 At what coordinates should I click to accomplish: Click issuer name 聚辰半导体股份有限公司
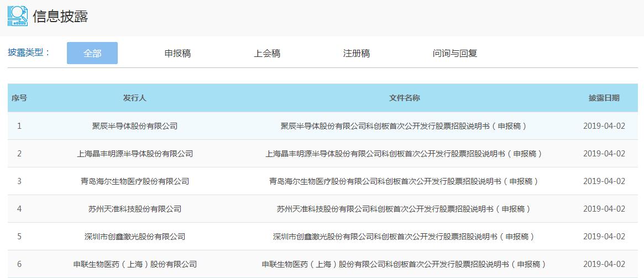135,126
